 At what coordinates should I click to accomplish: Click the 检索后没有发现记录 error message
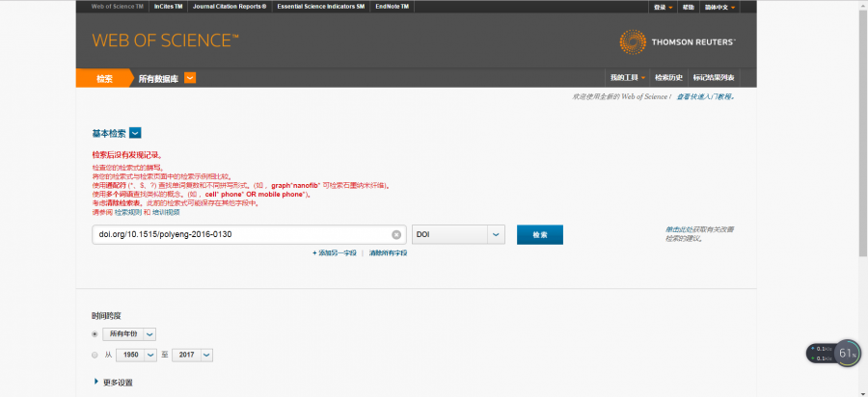(x=127, y=155)
